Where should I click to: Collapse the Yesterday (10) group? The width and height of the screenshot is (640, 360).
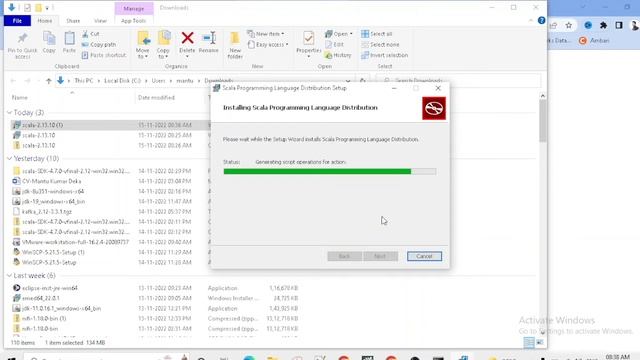[9, 158]
